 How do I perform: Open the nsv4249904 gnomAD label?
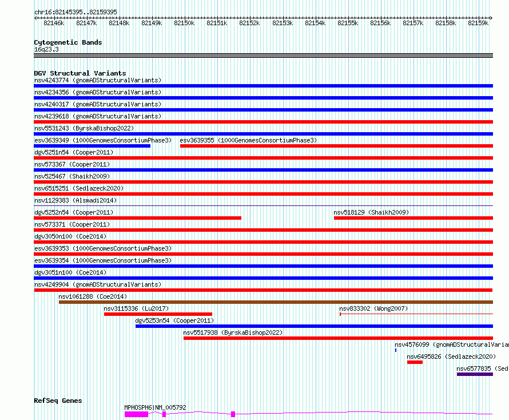pos(98,284)
